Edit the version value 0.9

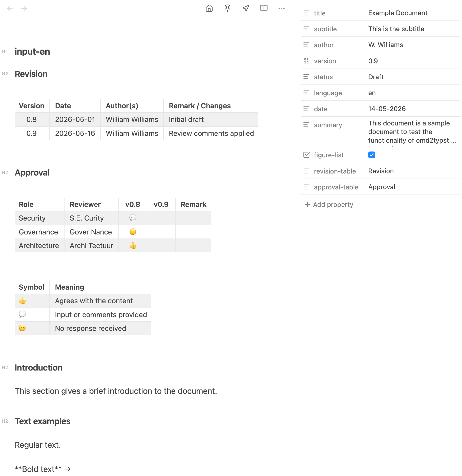tap(373, 61)
